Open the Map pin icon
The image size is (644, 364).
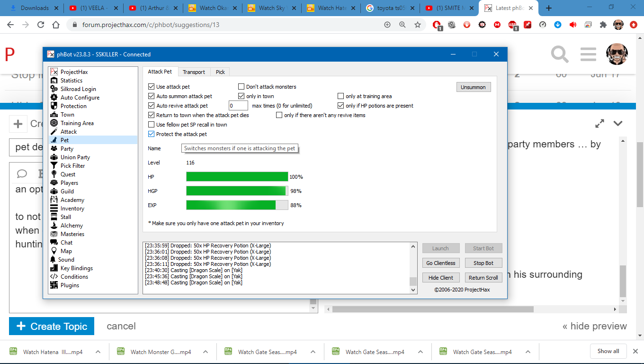pos(54,251)
